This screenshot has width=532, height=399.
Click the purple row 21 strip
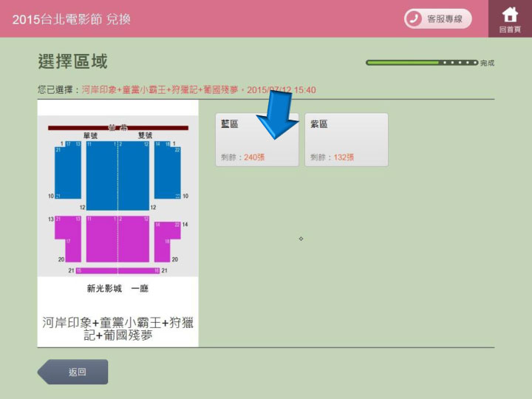[x=117, y=271]
